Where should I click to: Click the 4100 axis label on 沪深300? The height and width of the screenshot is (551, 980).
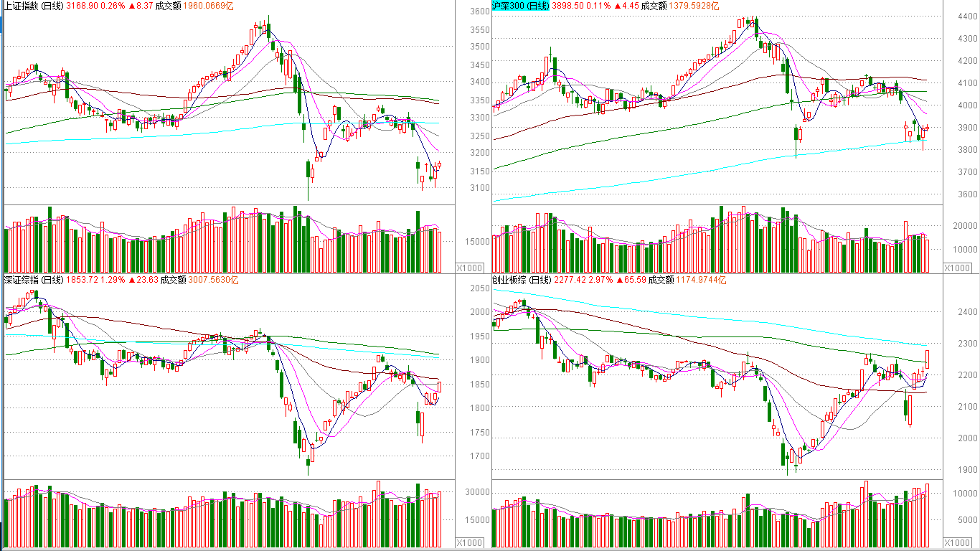pyautogui.click(x=966, y=83)
